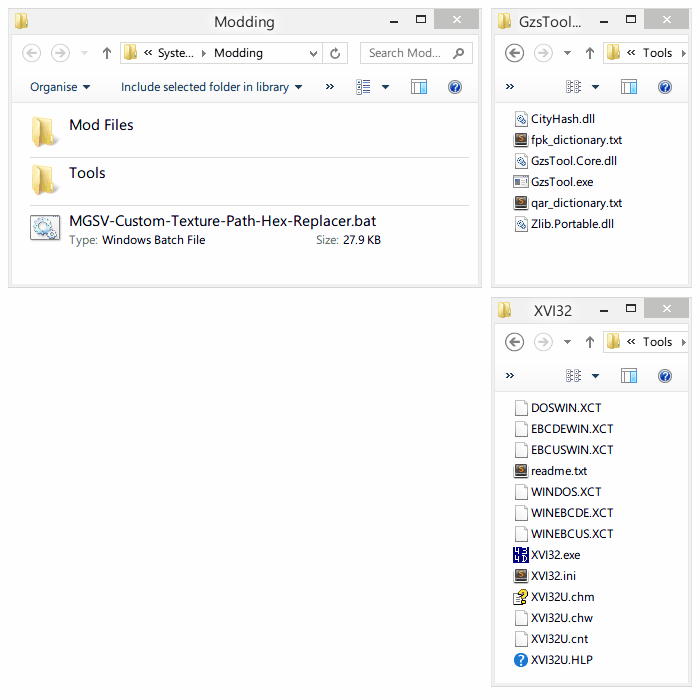Select fpk_dictionary.txt file
This screenshot has width=700, height=700.
[568, 140]
